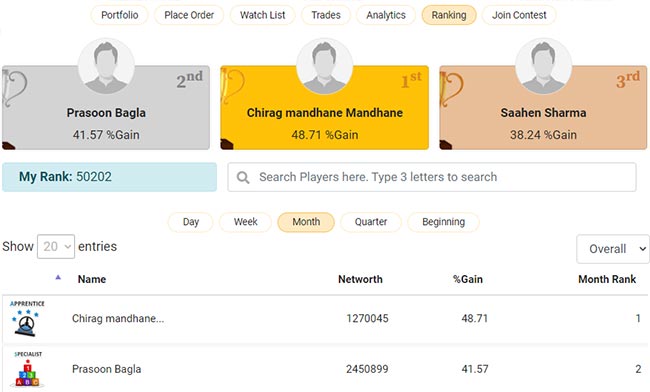Click the silver trophy icon on the 2nd card
The width and height of the screenshot is (650, 392).
click(14, 87)
